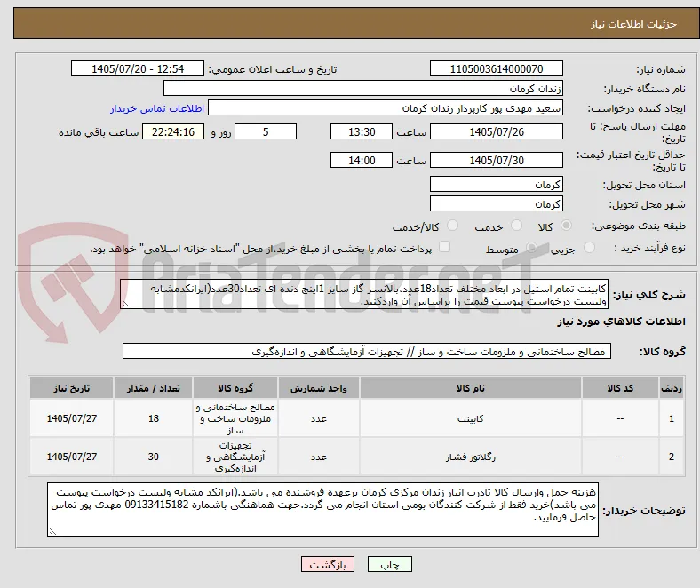Click the remaining time field 22:24:16
Viewport: 700px width, 588px height.
173,131
